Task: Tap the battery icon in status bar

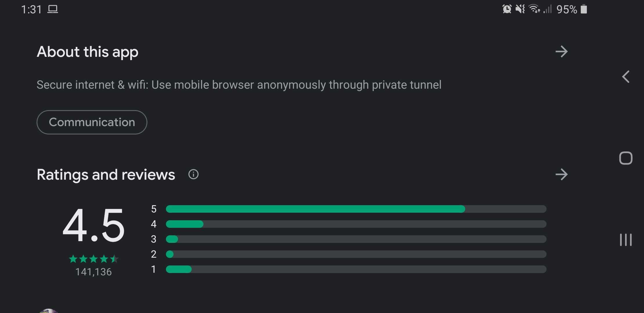Action: coord(584,9)
